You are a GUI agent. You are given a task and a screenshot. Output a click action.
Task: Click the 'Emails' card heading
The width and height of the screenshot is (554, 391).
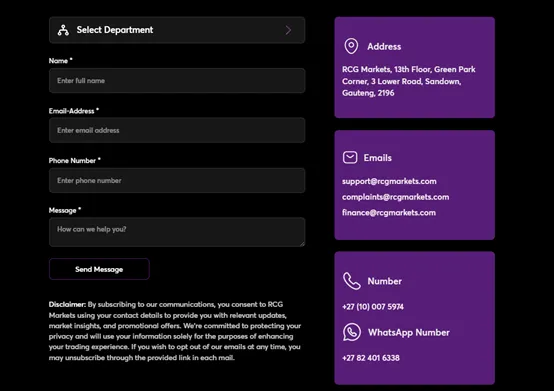pos(378,158)
